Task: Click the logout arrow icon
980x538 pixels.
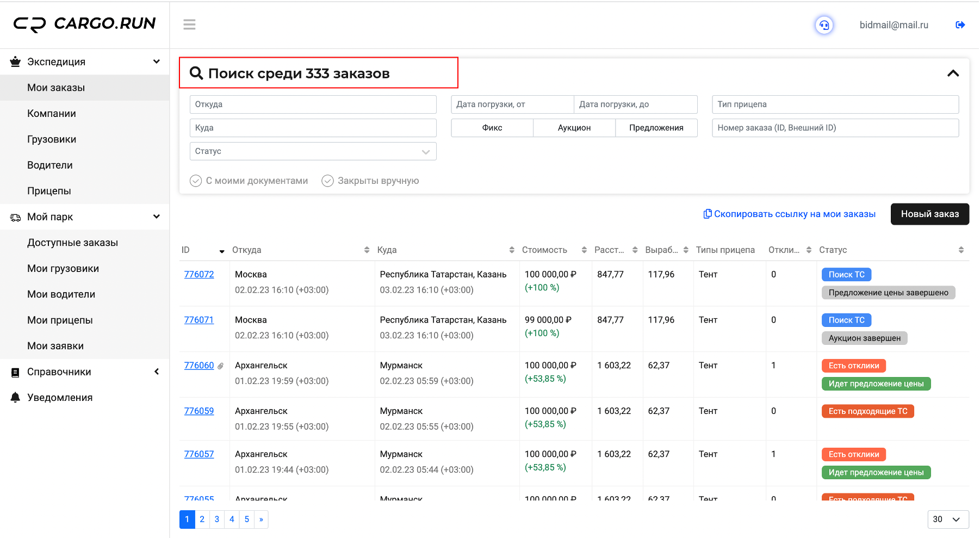Action: click(960, 25)
